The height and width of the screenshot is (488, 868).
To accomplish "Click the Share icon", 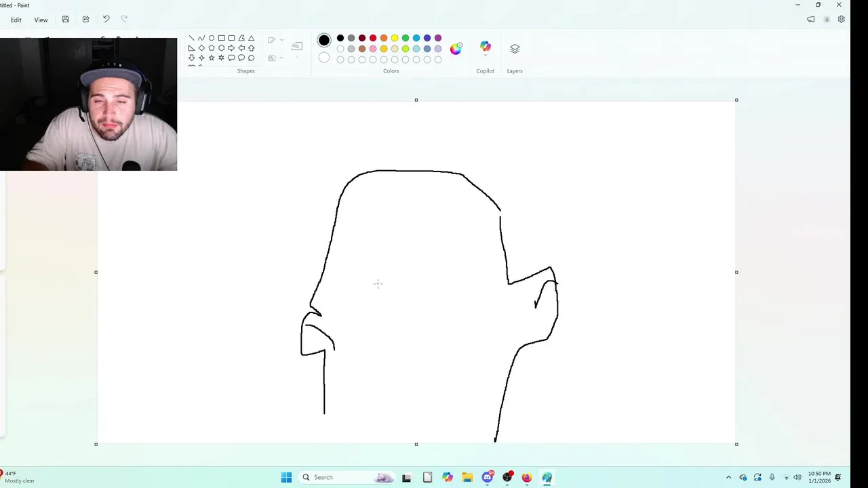I will [x=85, y=20].
